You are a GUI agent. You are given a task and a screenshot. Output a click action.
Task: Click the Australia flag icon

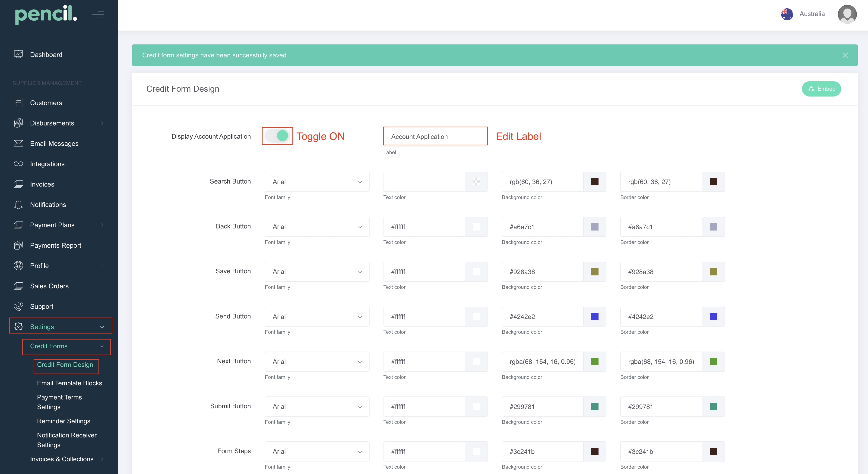click(787, 14)
